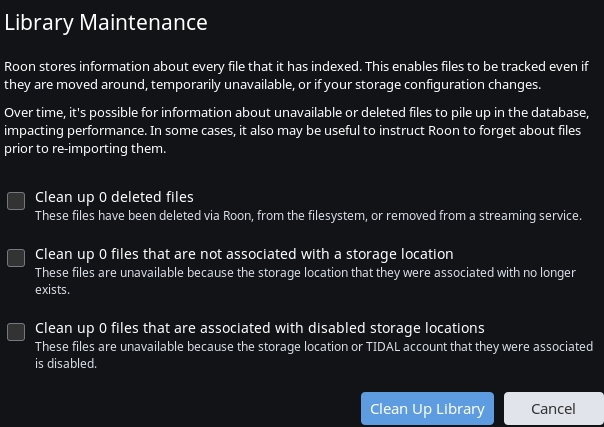The image size is (604, 427).
Task: Cancel the Library Maintenance dialog
Action: point(554,409)
